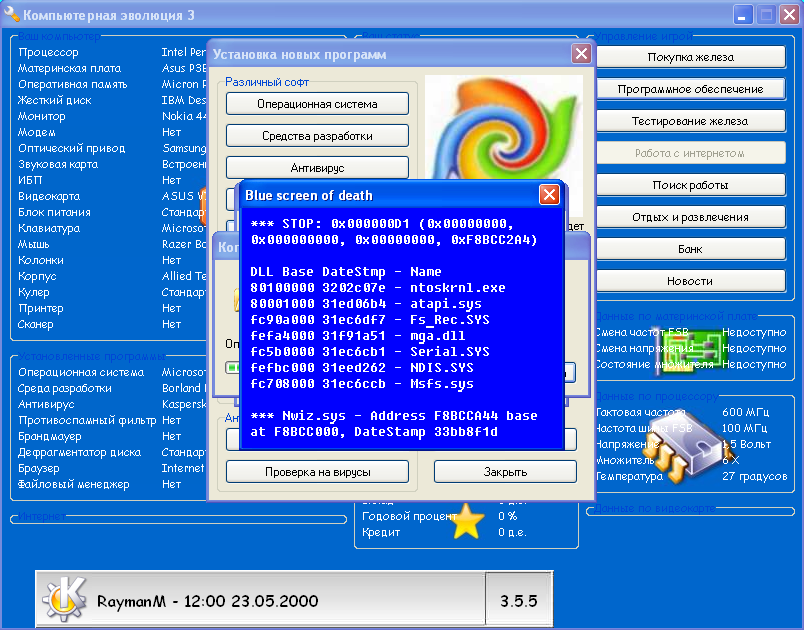This screenshot has height=630, width=804.
Task: Click the Среда разработки label
Action: pyautogui.click(x=65, y=388)
